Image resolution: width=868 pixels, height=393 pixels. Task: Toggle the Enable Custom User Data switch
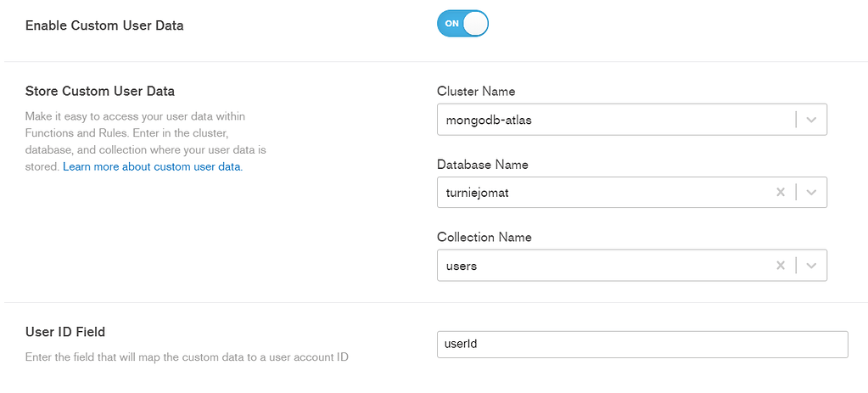coord(462,24)
